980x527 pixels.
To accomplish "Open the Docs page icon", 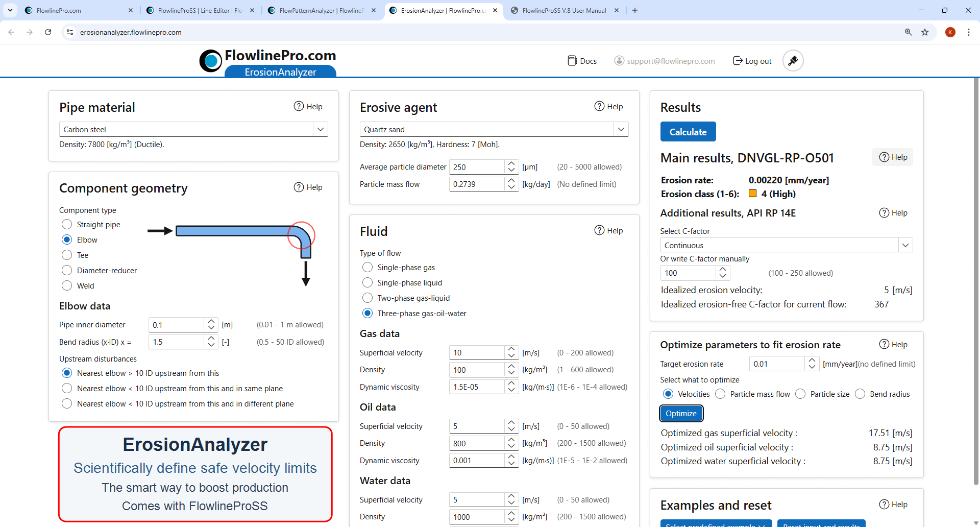I will [572, 60].
